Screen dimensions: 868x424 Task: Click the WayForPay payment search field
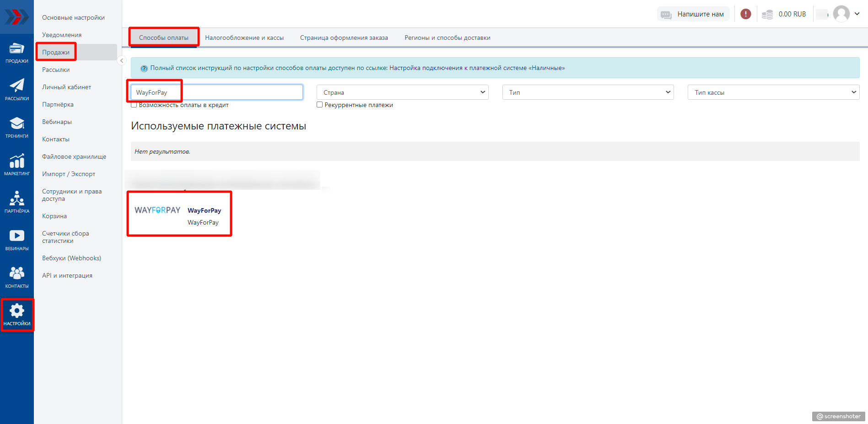point(216,92)
